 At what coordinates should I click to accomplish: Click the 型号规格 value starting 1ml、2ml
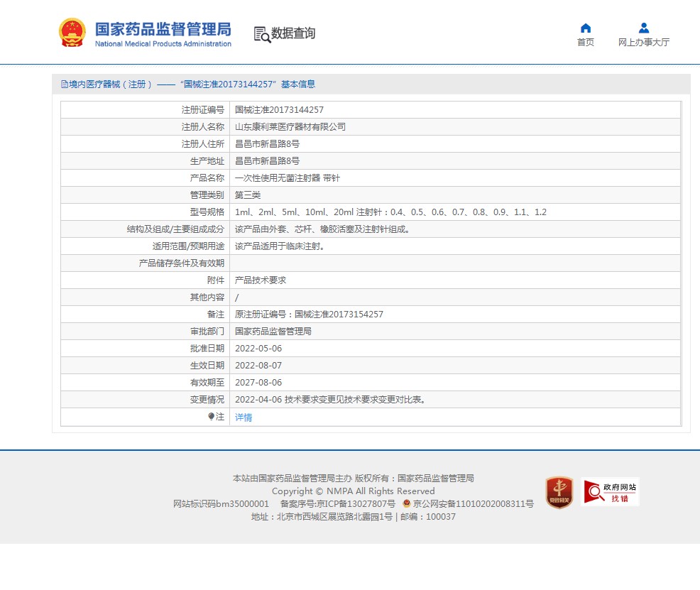(390, 212)
